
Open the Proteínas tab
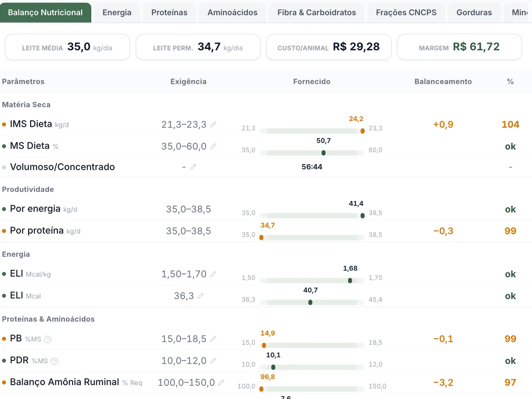coord(169,12)
